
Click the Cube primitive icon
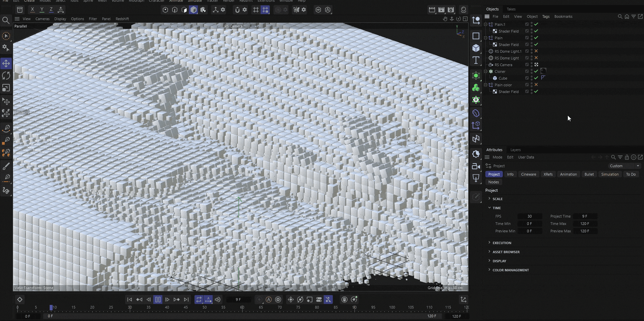click(x=476, y=48)
